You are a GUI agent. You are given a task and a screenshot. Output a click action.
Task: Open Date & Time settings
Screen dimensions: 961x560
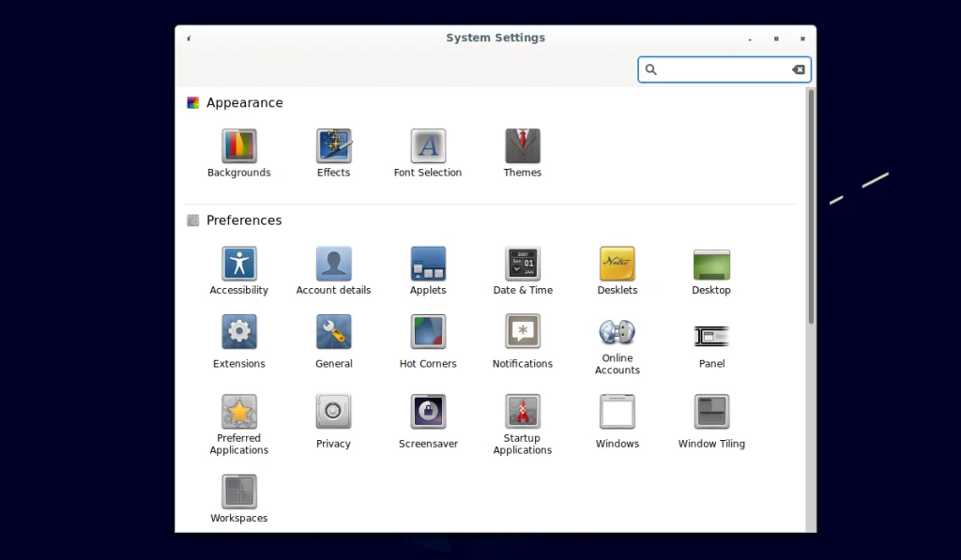click(523, 264)
